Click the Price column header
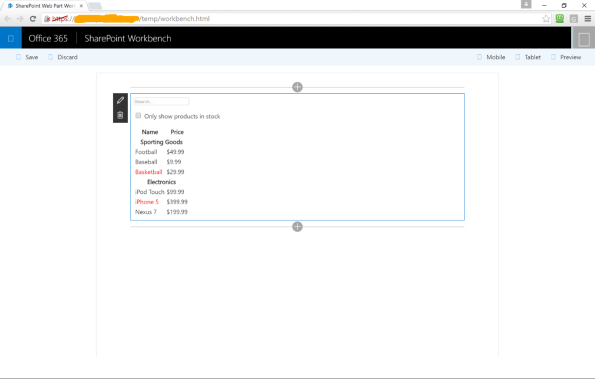The height and width of the screenshot is (379, 595). pyautogui.click(x=177, y=132)
